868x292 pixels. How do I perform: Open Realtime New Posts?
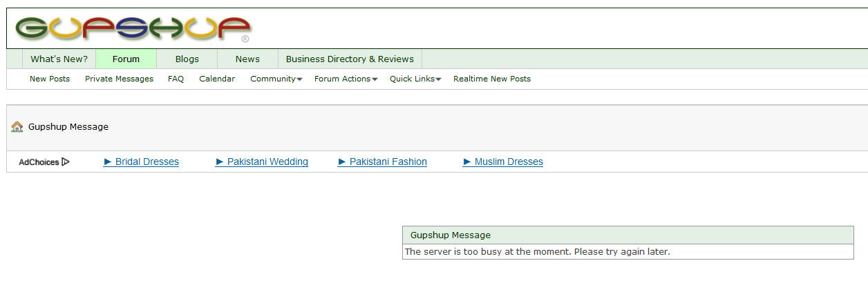(x=491, y=79)
